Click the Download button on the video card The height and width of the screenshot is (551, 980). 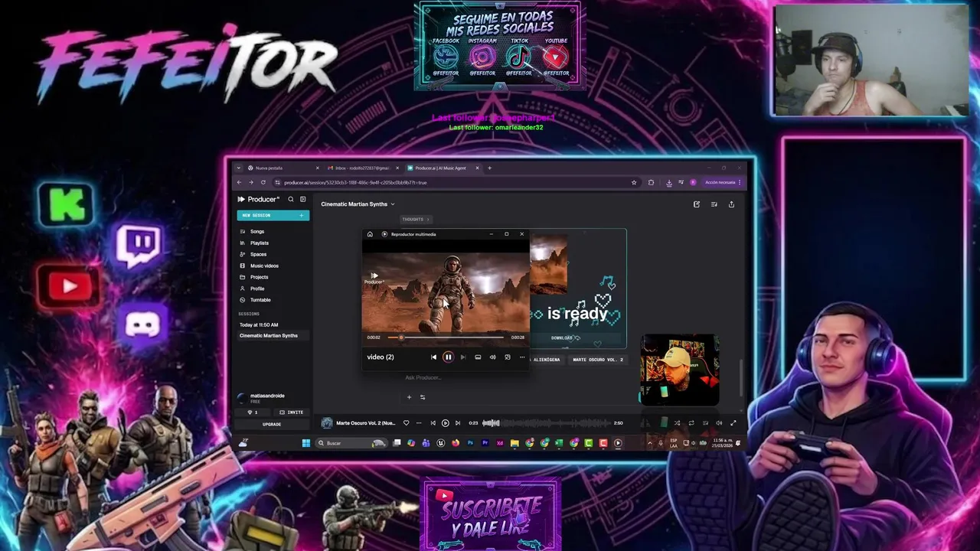pyautogui.click(x=565, y=337)
